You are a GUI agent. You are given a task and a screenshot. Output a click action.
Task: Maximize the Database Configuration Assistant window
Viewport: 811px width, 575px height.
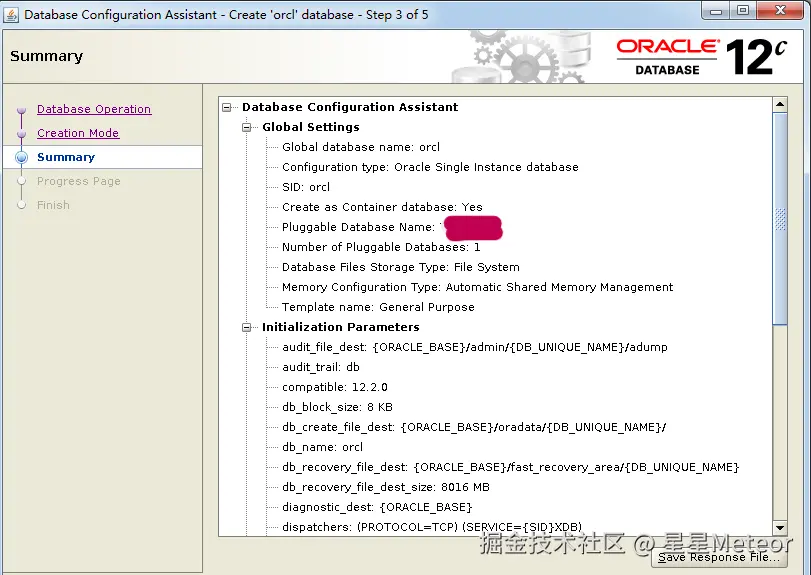click(743, 10)
